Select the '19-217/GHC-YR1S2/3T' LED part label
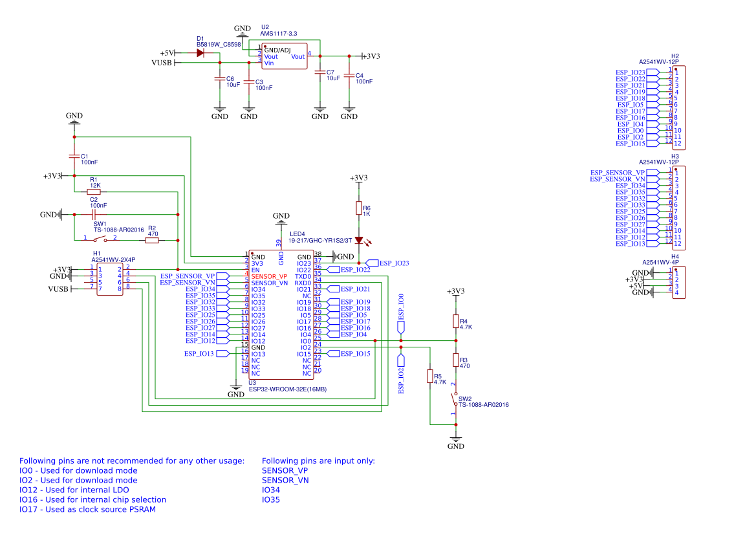This screenshot has height=535, width=756. (320, 240)
